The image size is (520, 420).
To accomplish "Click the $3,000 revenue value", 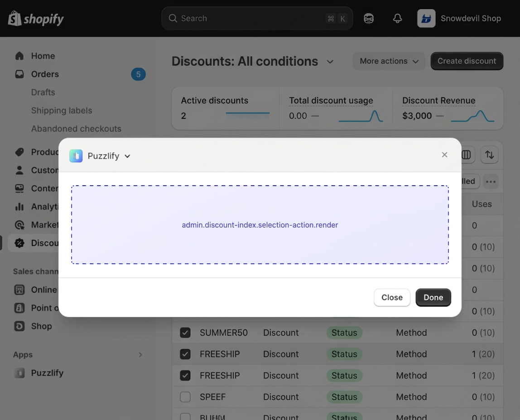I will point(417,116).
